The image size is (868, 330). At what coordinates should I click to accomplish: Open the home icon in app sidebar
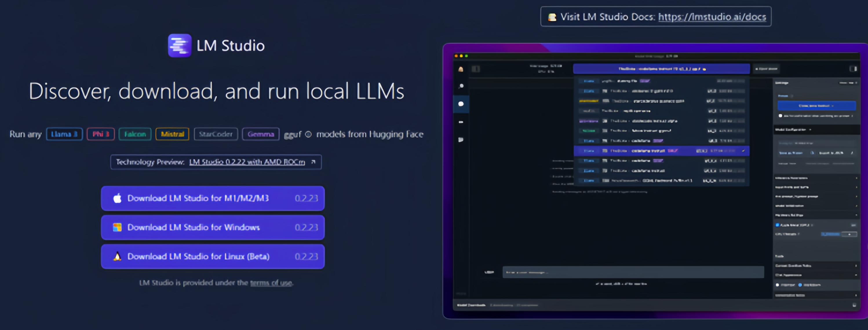pyautogui.click(x=461, y=69)
